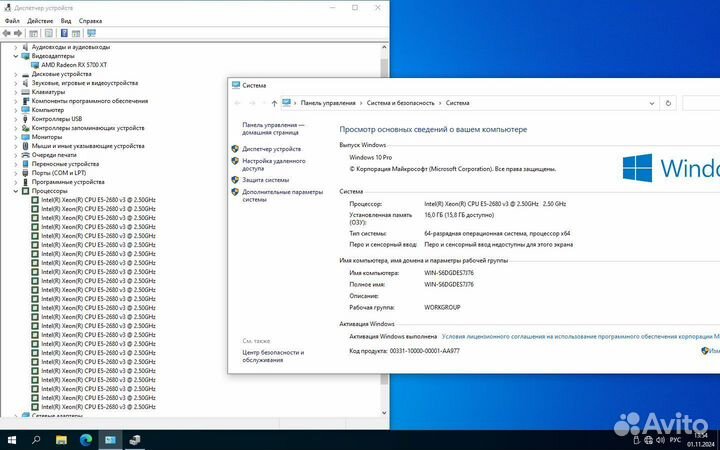720x450 pixels.
Task: Go to Панель управления — домашняя страница
Action: pos(273,129)
